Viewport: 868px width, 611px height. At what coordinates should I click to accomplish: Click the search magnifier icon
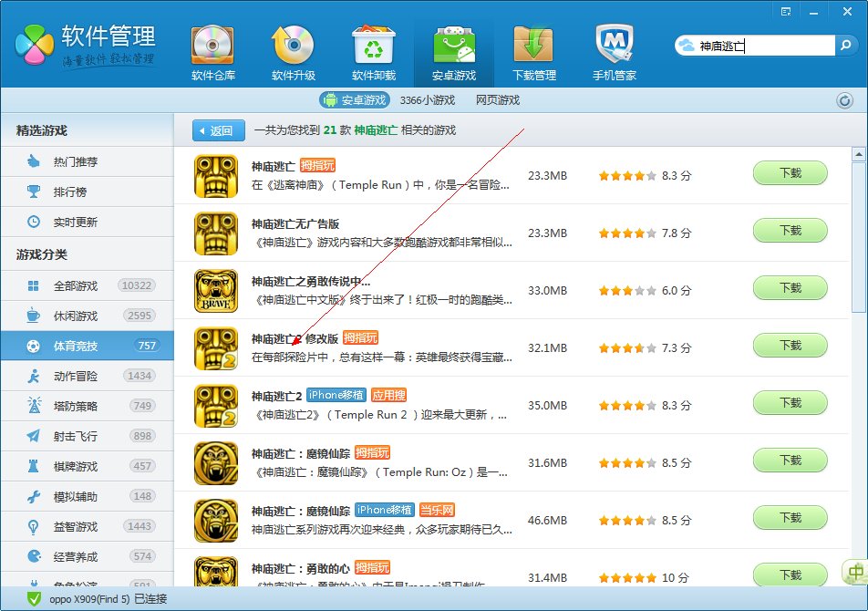point(846,44)
